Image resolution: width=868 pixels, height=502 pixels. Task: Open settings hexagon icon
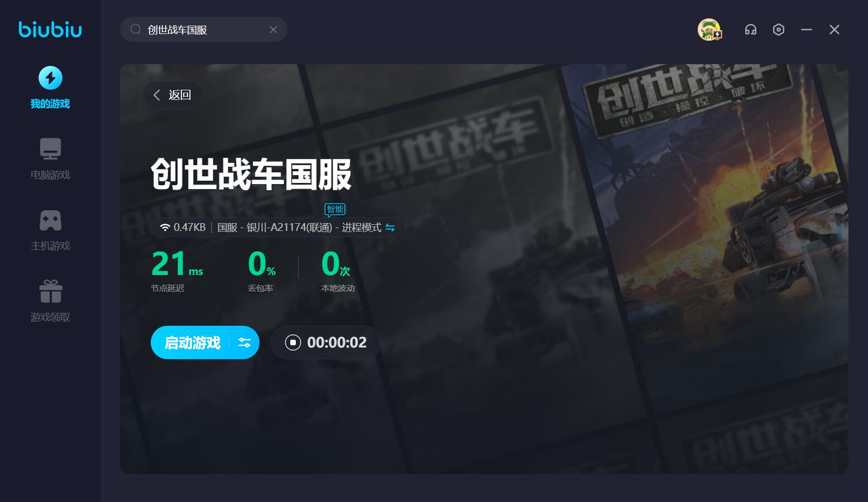pos(779,30)
